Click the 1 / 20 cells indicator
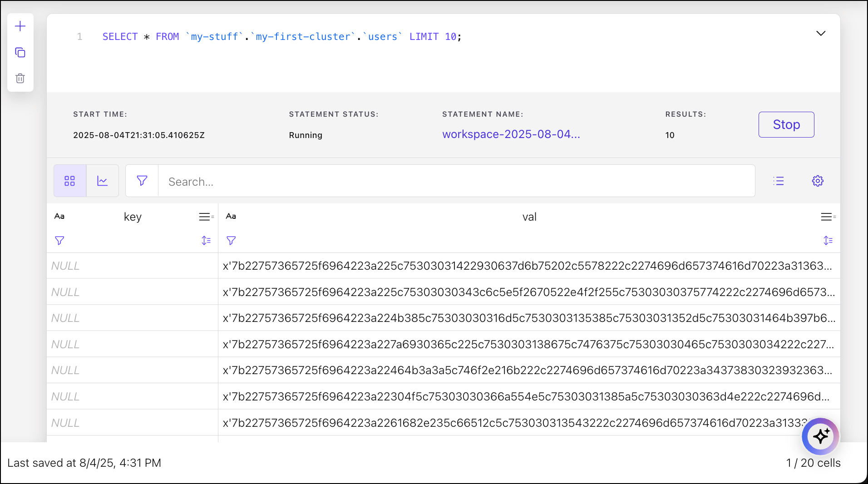Viewport: 868px width, 484px height. click(x=813, y=463)
